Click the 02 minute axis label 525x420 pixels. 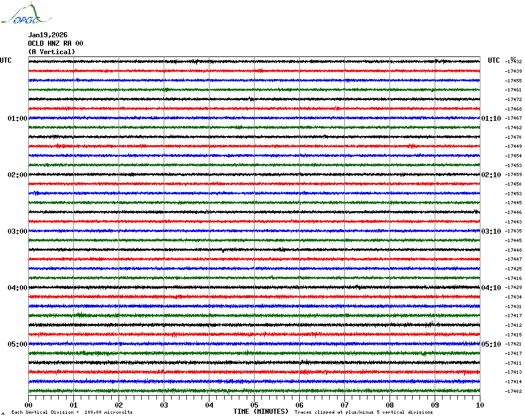click(119, 405)
